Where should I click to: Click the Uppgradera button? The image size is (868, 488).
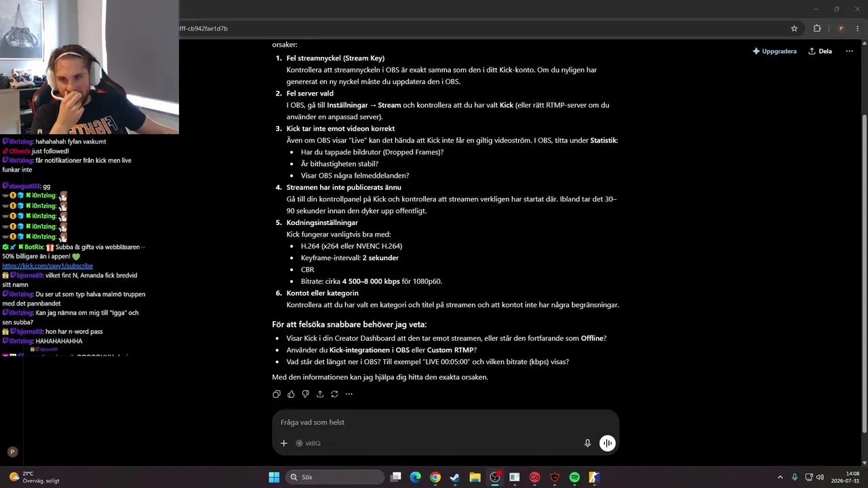coord(774,51)
